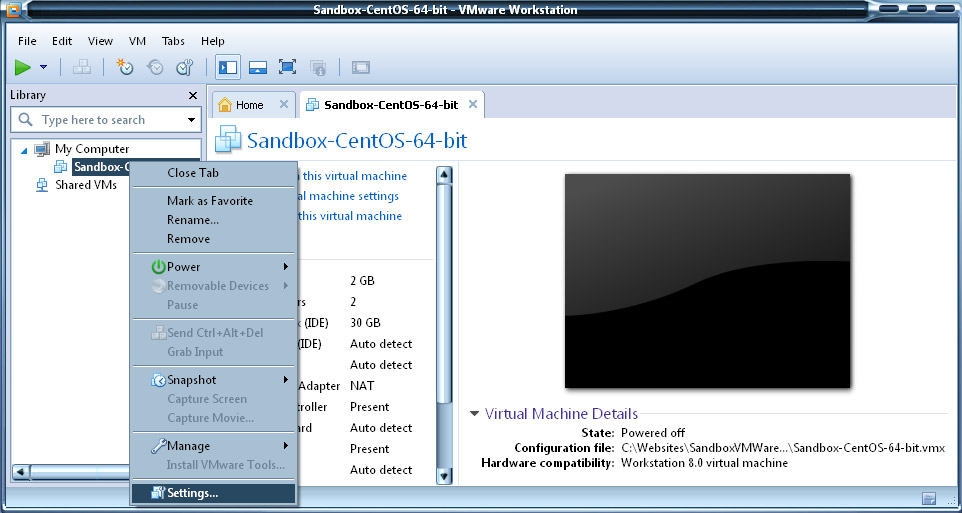
Task: Expand the Power submenu
Action: tap(214, 267)
